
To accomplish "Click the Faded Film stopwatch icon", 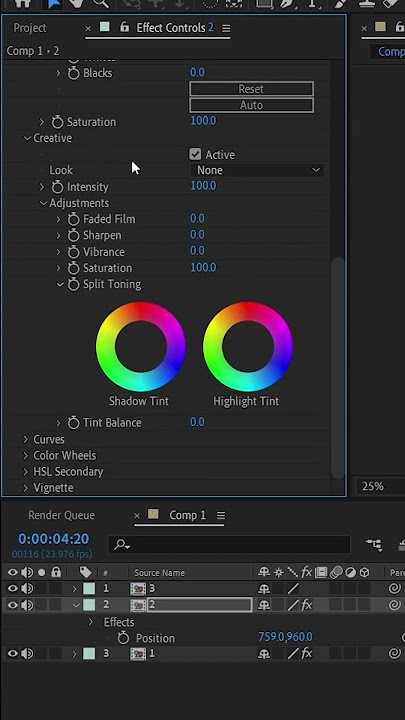I will point(73,219).
